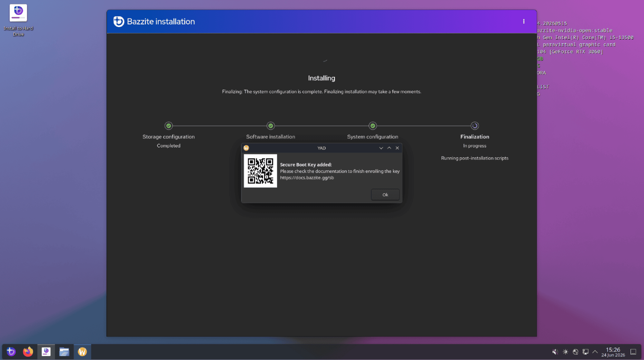Expand the hidden system tray icons
The height and width of the screenshot is (360, 644).
595,352
